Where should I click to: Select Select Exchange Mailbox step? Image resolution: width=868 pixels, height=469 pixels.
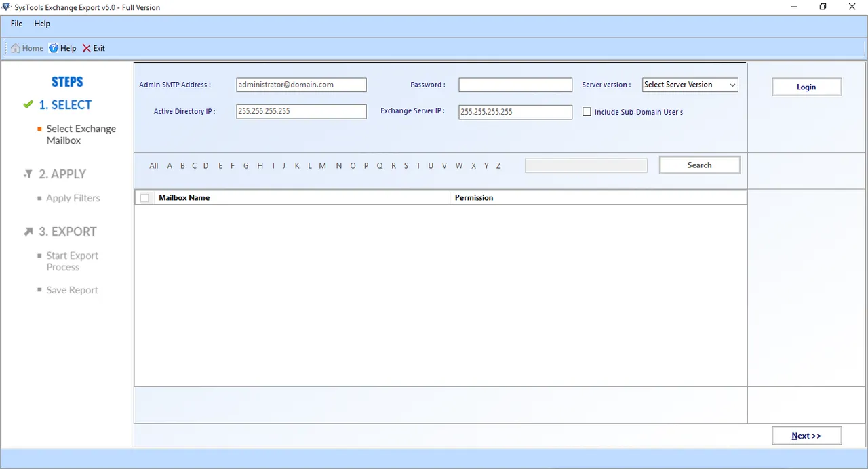tap(81, 134)
